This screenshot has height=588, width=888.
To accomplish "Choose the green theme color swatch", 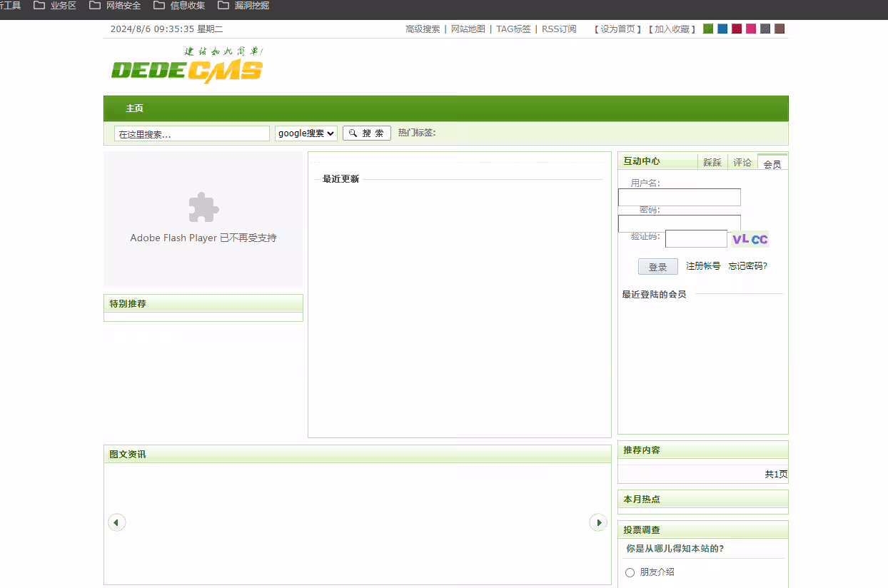I will (x=708, y=29).
